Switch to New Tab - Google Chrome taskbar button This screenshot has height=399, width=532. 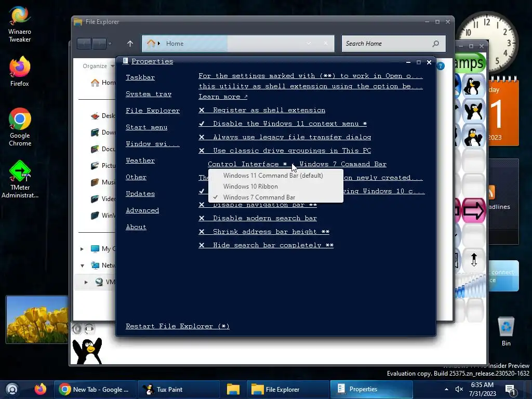click(95, 390)
